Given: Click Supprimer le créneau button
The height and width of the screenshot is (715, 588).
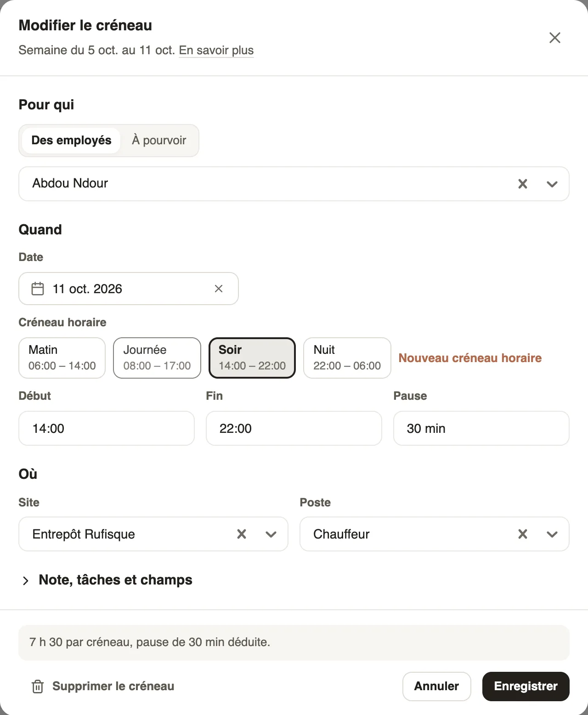Looking at the screenshot, I should (x=103, y=687).
